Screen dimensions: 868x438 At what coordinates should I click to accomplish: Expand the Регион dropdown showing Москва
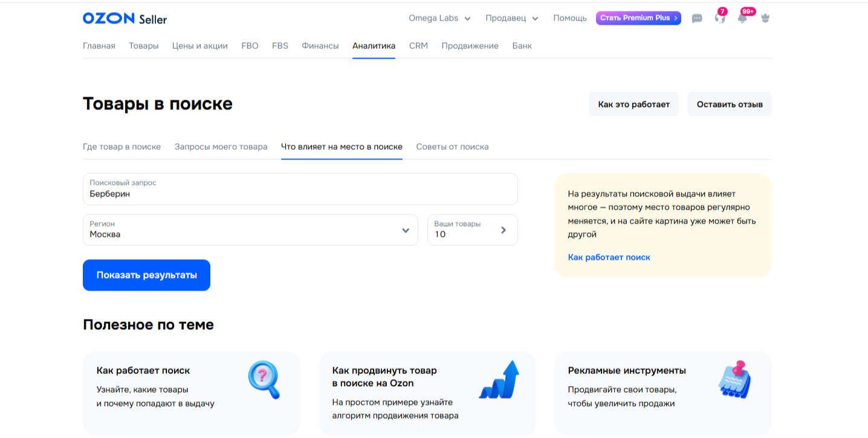pyautogui.click(x=250, y=230)
